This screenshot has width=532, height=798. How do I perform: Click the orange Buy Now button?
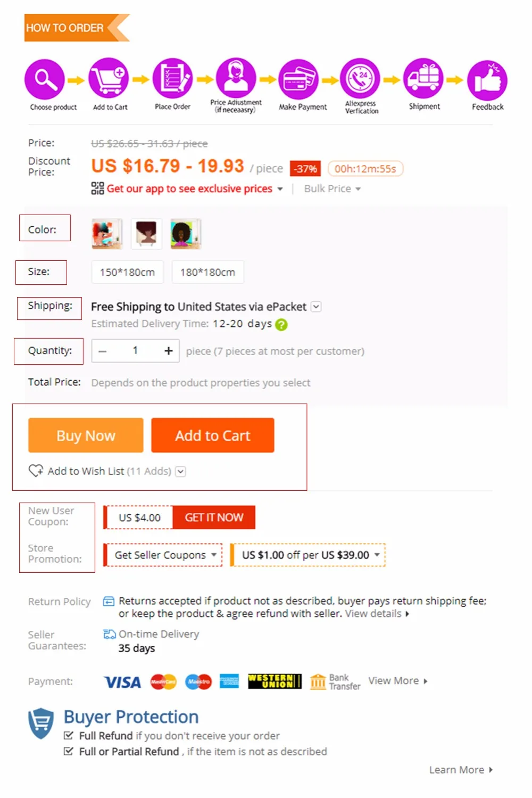tap(86, 435)
